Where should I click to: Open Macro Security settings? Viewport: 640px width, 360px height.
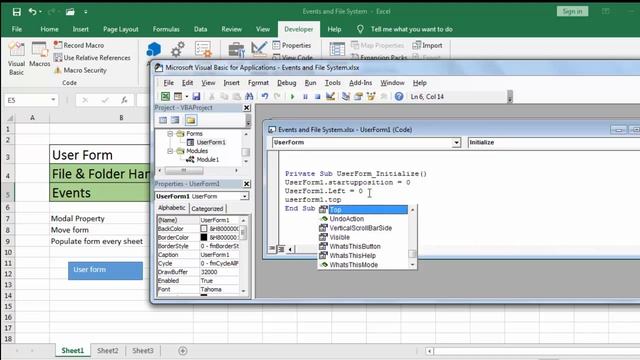[x=80, y=70]
